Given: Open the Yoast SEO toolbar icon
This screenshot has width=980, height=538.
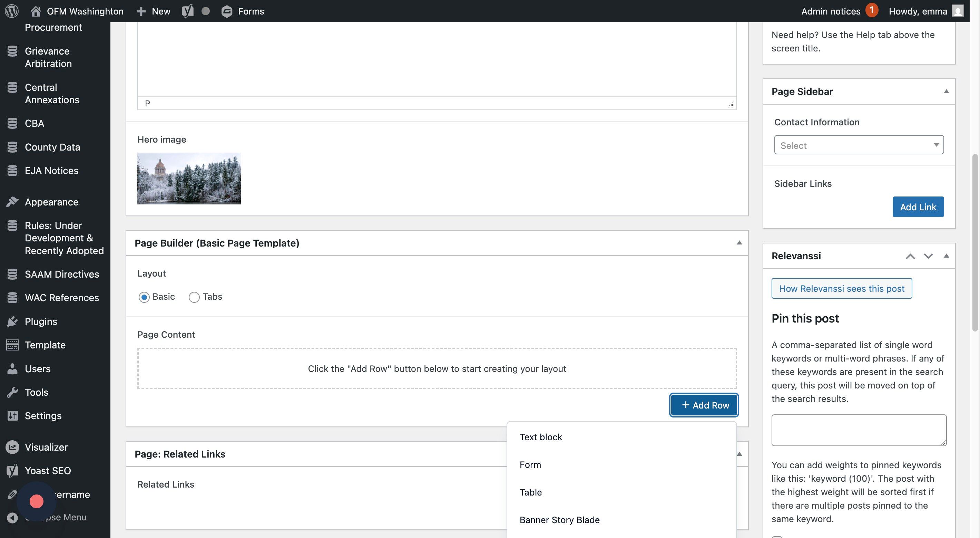Looking at the screenshot, I should tap(187, 11).
